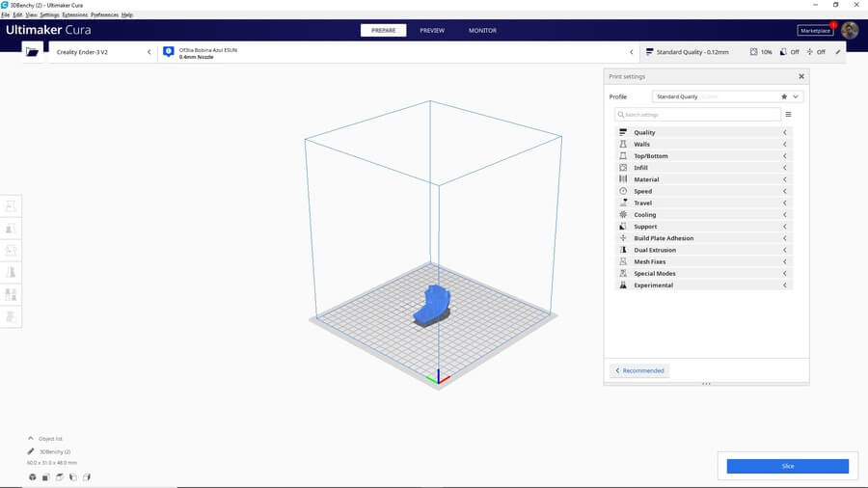Click the adhesion Off indicator in header
Screen dimensions: 868x488
[x=816, y=52]
